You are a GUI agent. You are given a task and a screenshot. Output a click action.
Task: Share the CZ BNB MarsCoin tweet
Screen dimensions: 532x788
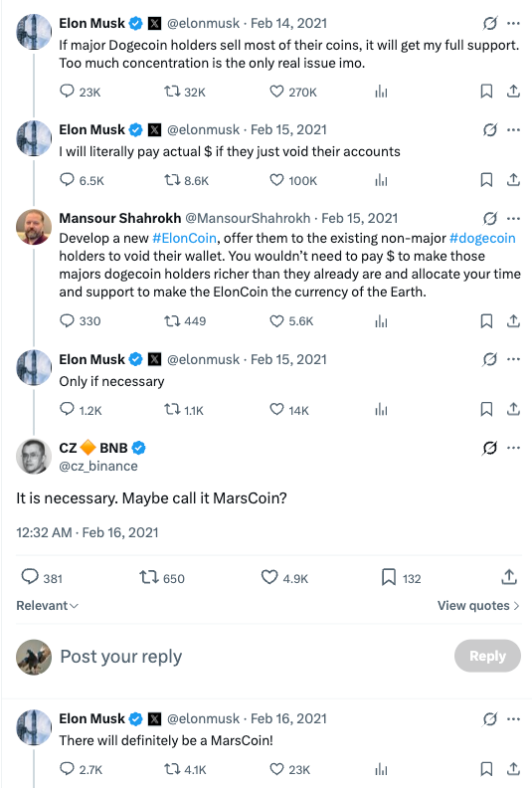509,577
